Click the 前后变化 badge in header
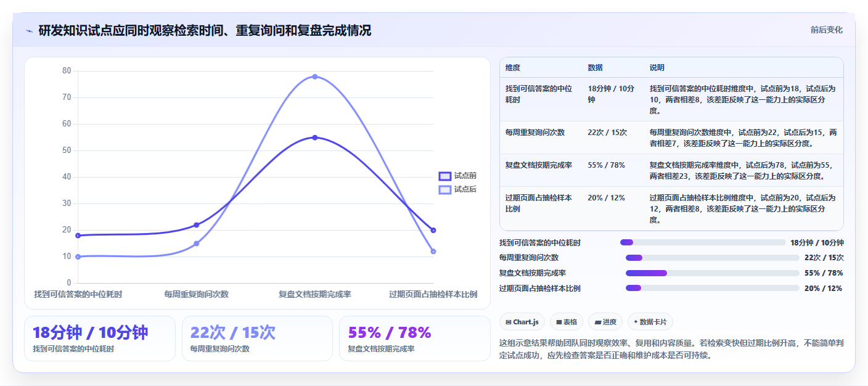Viewport: 868px width, 386px height. pyautogui.click(x=826, y=30)
